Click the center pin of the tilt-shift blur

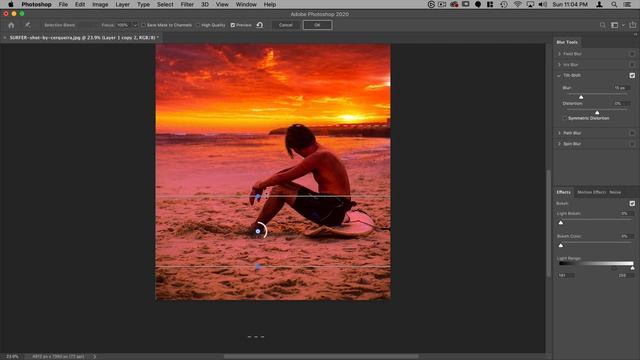[x=258, y=231]
